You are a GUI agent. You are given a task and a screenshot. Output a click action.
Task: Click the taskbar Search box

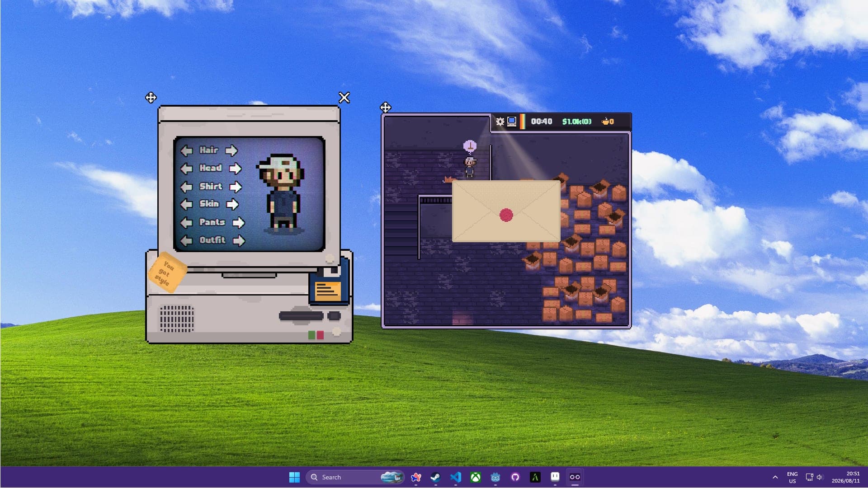(355, 477)
